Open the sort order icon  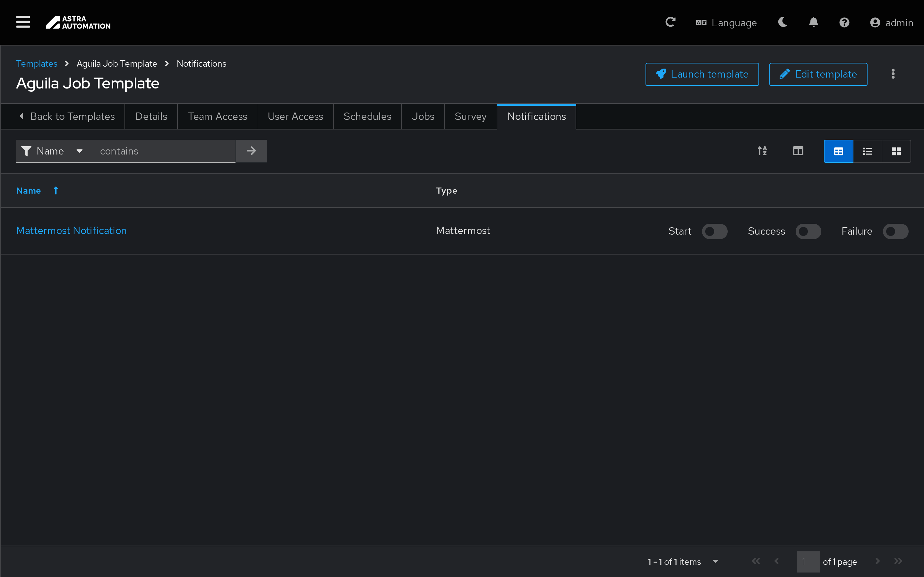tap(762, 151)
